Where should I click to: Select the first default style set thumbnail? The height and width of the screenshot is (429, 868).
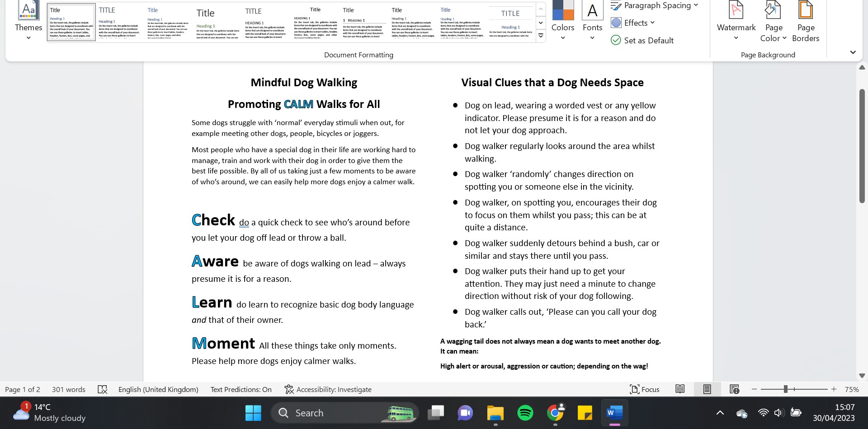[x=71, y=22]
